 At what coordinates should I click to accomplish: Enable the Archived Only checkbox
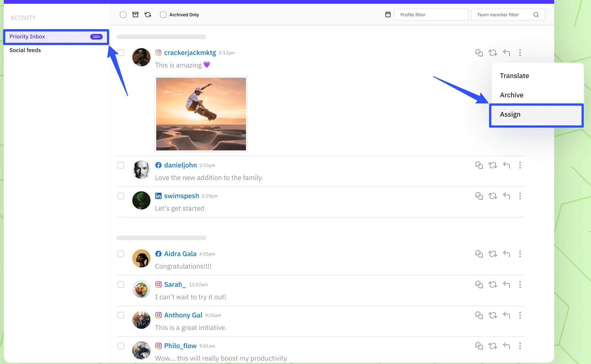pos(163,14)
